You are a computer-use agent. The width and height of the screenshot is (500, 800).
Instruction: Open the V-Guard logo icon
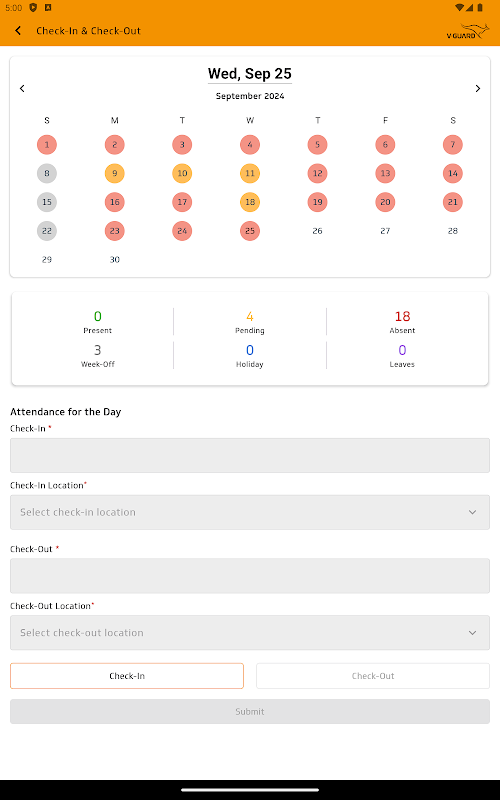468,32
